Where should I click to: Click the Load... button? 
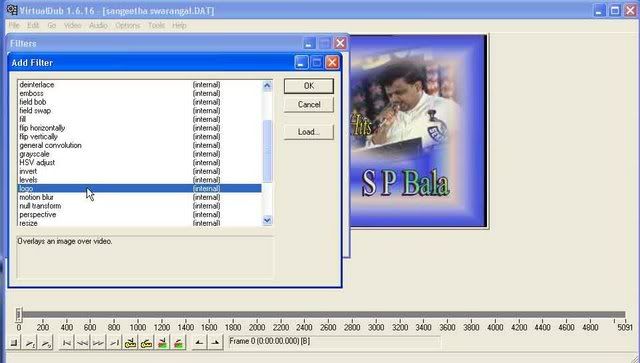pyautogui.click(x=309, y=132)
